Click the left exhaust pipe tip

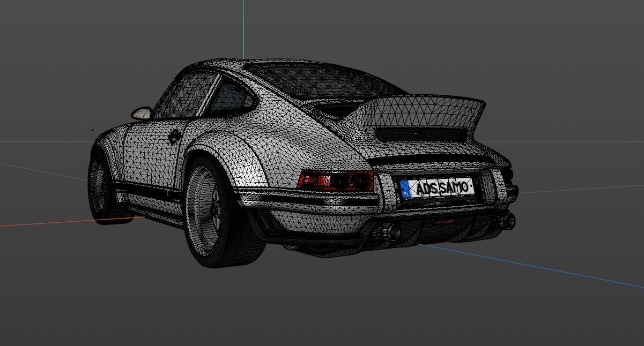[387, 231]
